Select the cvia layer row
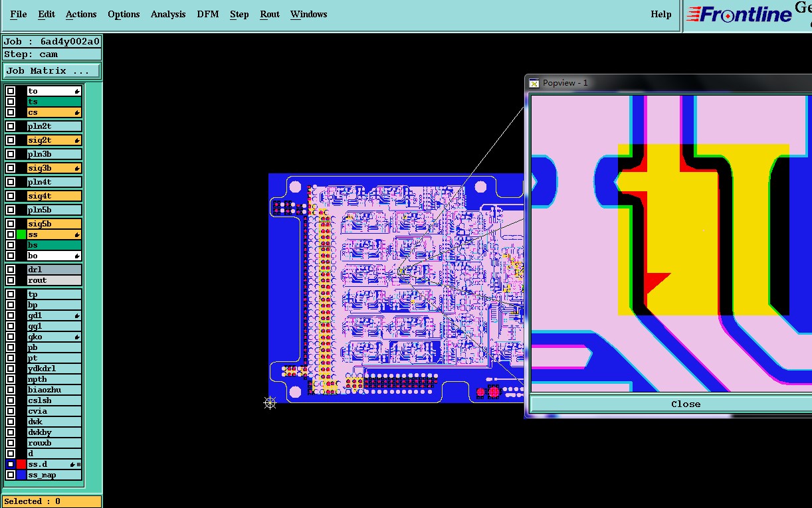Screen dimensions: 812x508 (54, 411)
